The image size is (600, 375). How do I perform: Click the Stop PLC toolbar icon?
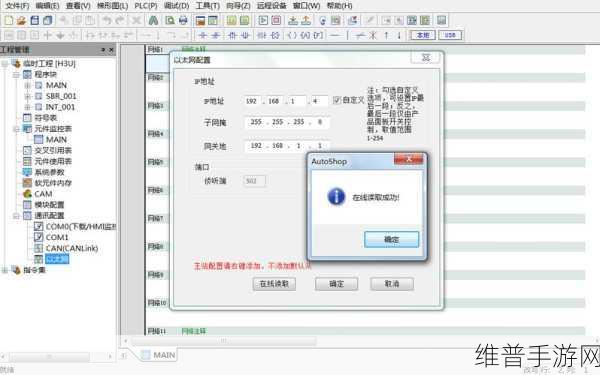276,20
